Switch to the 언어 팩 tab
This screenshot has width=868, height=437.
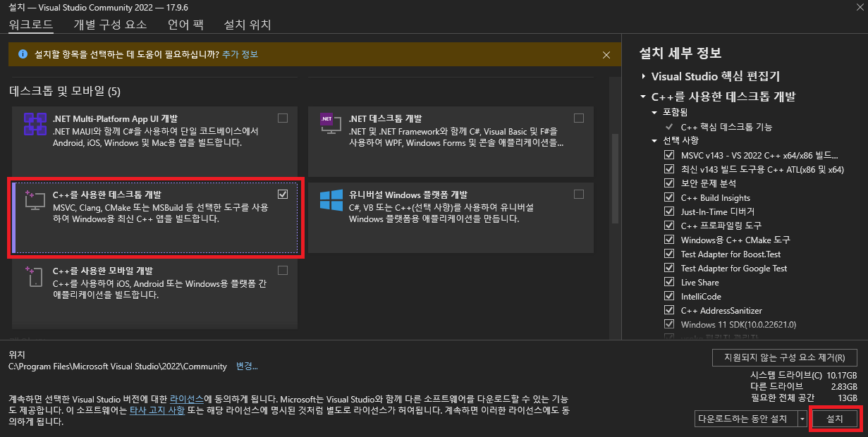[x=185, y=25]
